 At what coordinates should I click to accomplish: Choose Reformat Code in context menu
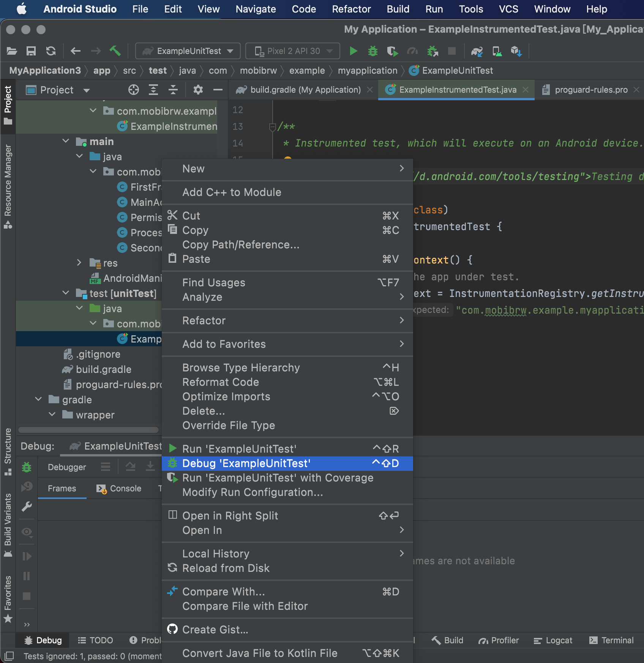287,382
